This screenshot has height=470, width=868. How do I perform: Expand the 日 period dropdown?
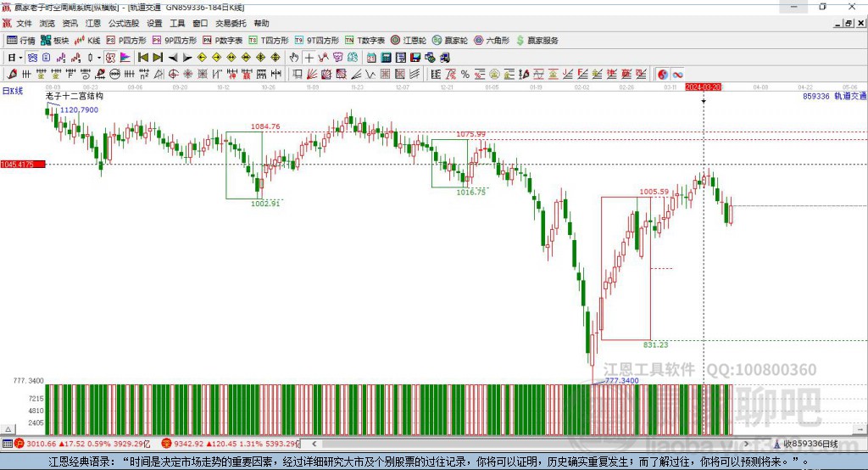[20, 58]
